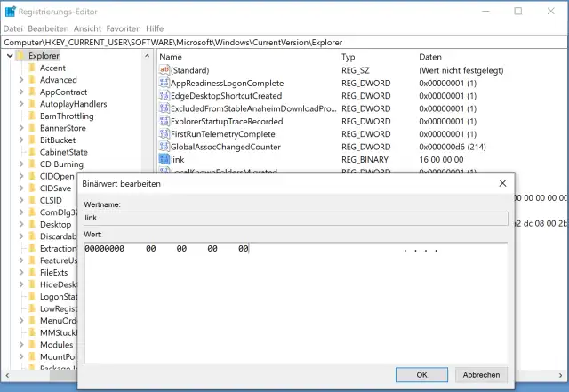569x392 pixels.
Task: Click the REG_BINARY type cell
Action: [365, 159]
